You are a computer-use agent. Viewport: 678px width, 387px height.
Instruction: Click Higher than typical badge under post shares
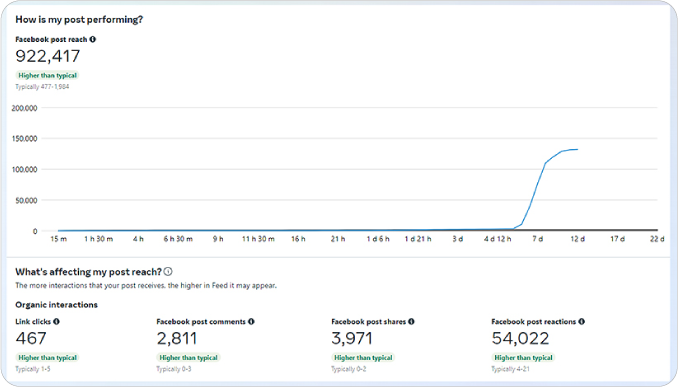pyautogui.click(x=363, y=358)
